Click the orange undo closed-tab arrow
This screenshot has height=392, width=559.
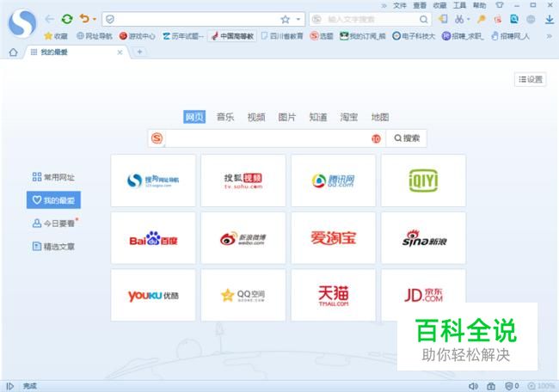84,18
